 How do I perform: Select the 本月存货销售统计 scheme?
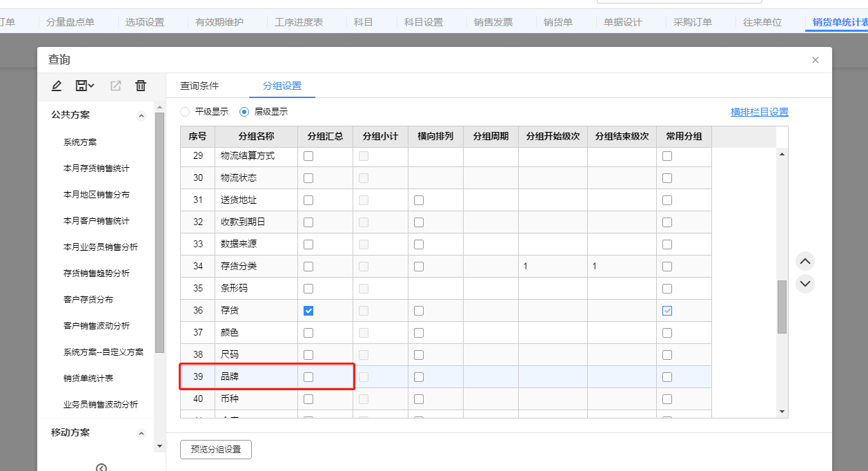(97, 169)
